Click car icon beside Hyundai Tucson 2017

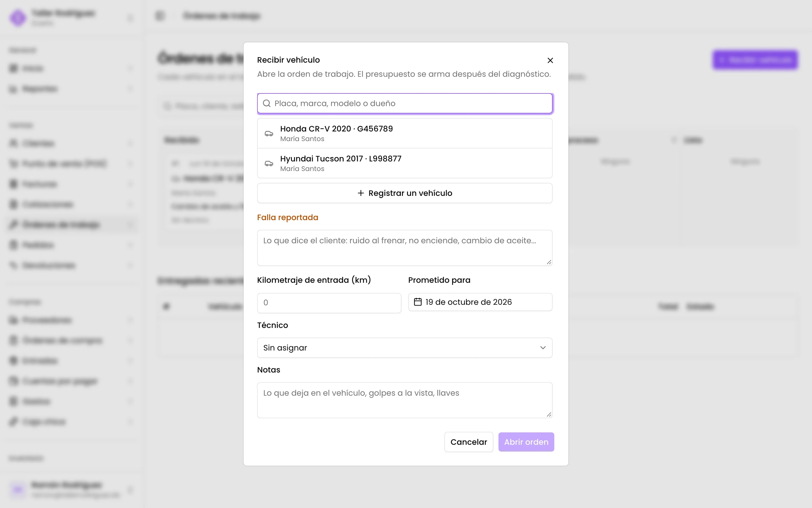(269, 164)
